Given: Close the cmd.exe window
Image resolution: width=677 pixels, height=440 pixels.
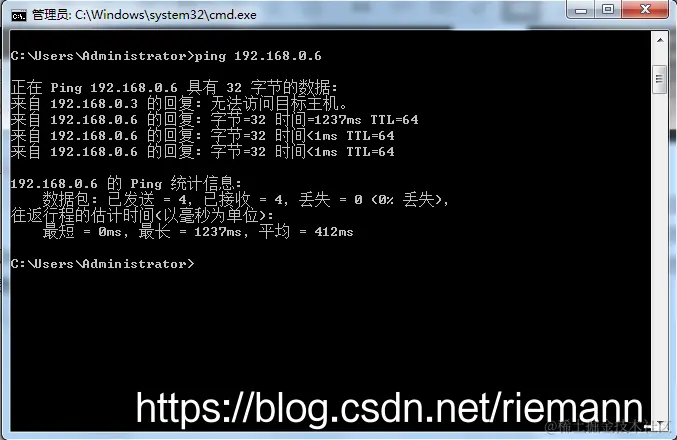Looking at the screenshot, I should 645,9.
